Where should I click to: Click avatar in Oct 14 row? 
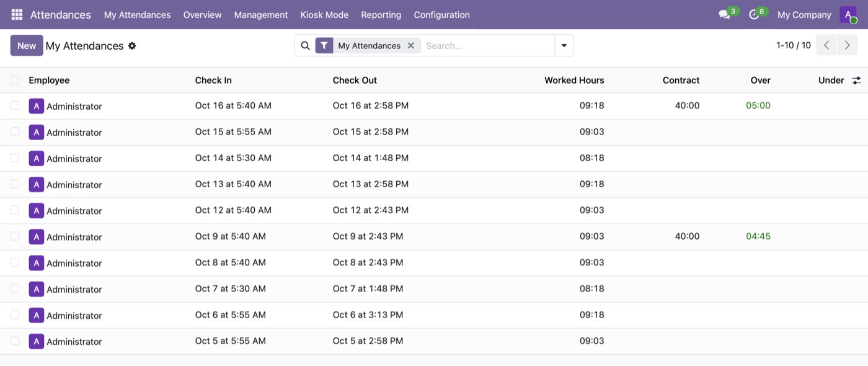click(37, 158)
